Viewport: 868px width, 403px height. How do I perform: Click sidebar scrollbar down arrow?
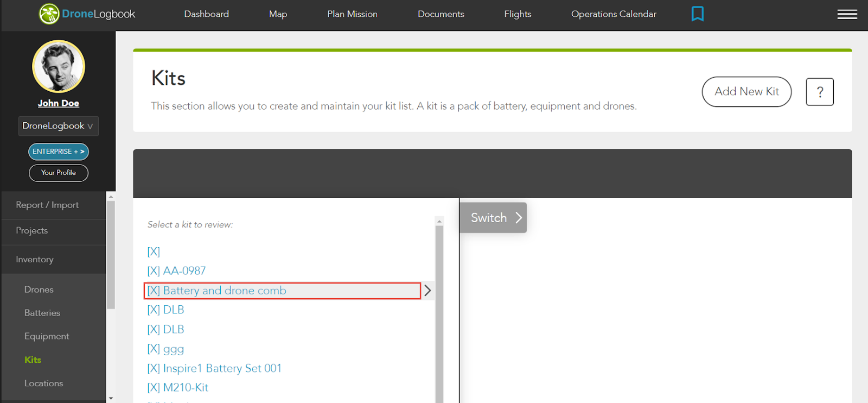pos(111,398)
